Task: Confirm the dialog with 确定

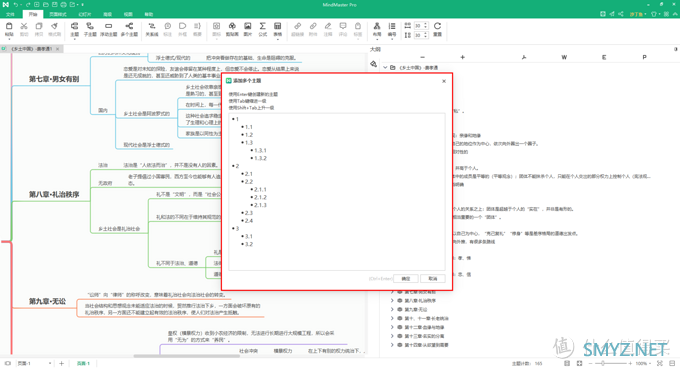Action: (406, 278)
